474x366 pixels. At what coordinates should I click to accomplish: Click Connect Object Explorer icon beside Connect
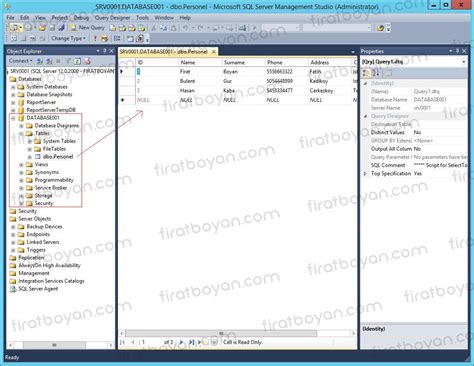40,61
